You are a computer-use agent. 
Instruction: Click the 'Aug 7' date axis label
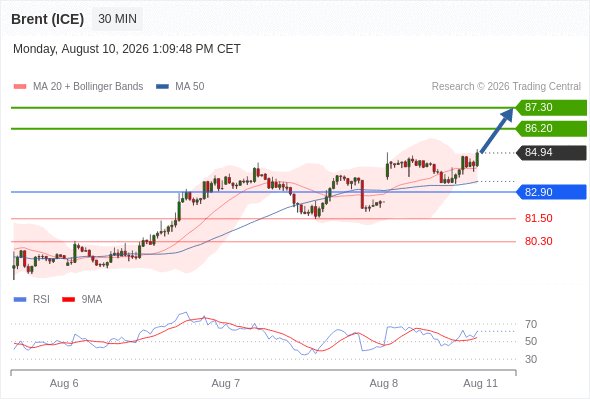[x=226, y=383]
